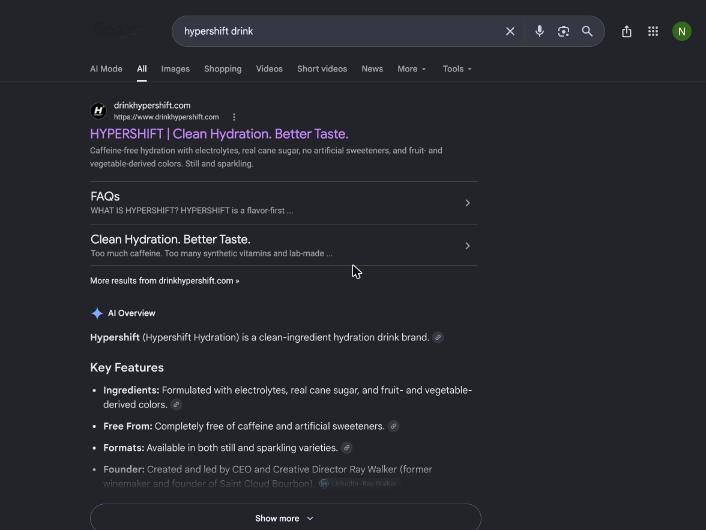Image resolution: width=706 pixels, height=530 pixels.
Task: Open source link icon after hydration drink brand sentence
Action: [438, 337]
